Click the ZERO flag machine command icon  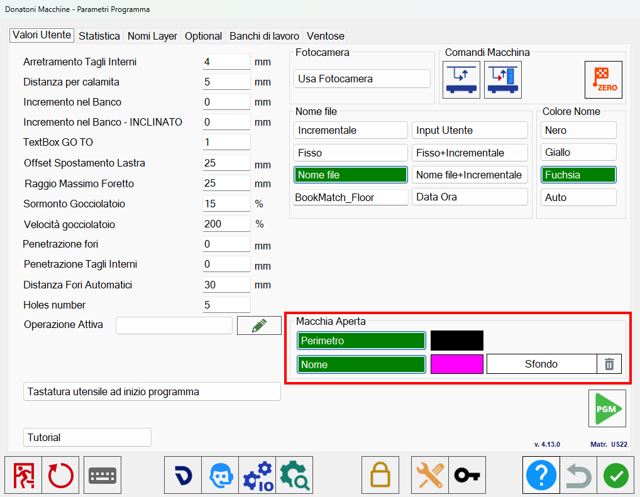coord(603,80)
